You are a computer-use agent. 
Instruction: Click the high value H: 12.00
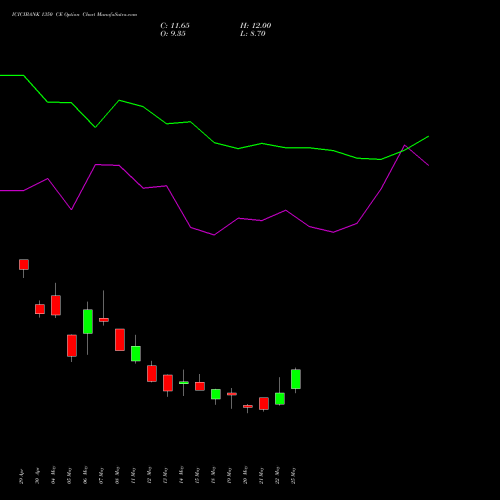coord(255,26)
